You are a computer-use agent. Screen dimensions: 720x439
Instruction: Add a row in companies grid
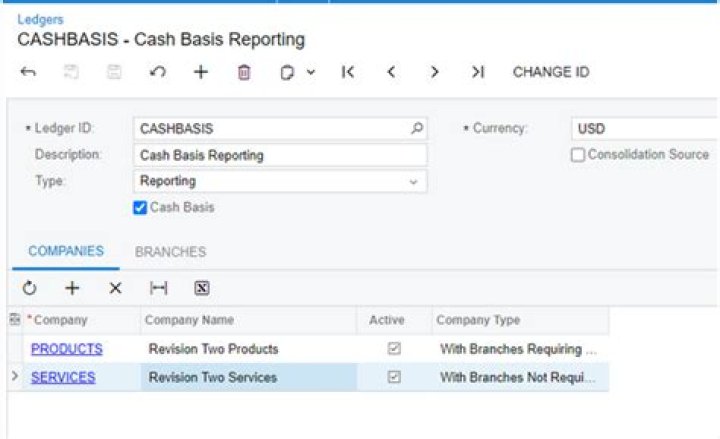point(72,288)
